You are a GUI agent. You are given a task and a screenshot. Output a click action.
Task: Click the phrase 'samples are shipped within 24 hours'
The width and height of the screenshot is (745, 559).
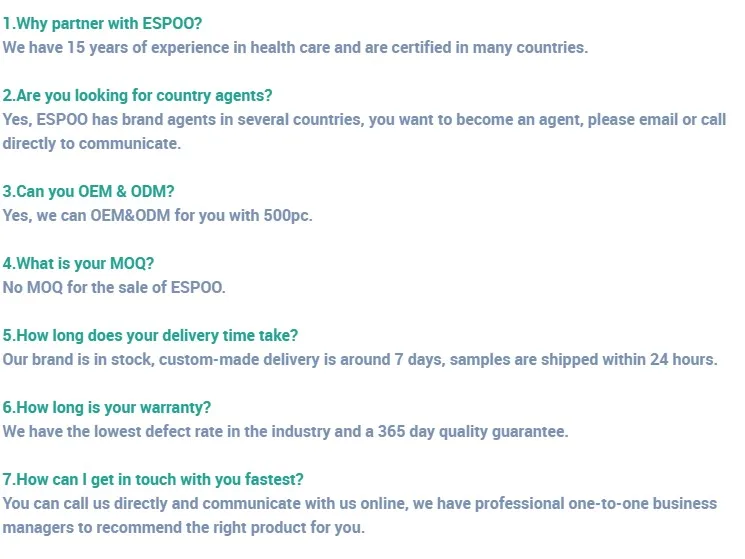click(x=582, y=360)
